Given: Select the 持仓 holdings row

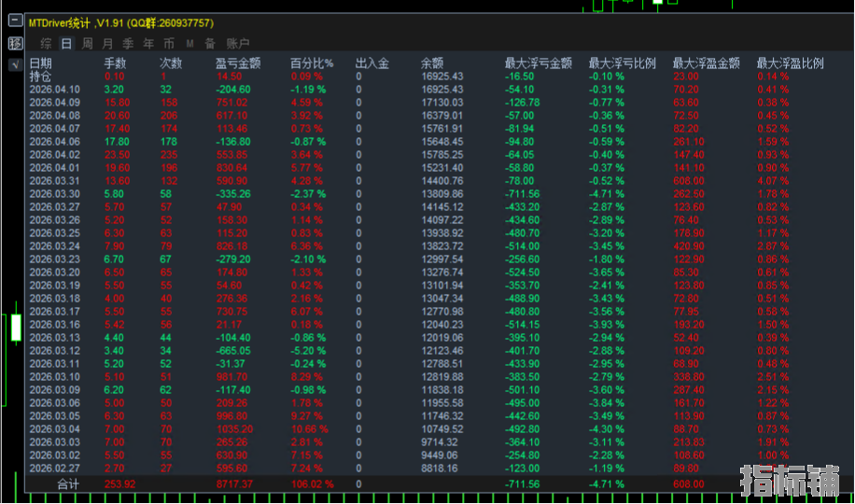Looking at the screenshot, I should click(x=41, y=77).
